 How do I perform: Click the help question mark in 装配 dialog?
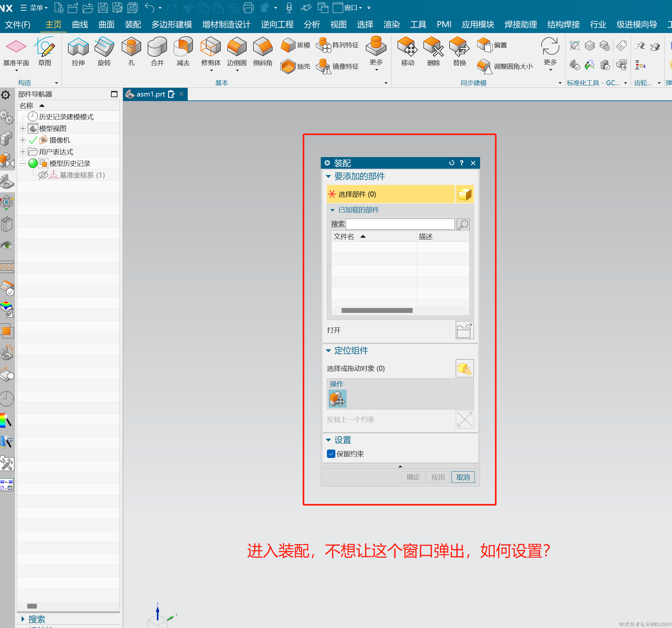461,163
